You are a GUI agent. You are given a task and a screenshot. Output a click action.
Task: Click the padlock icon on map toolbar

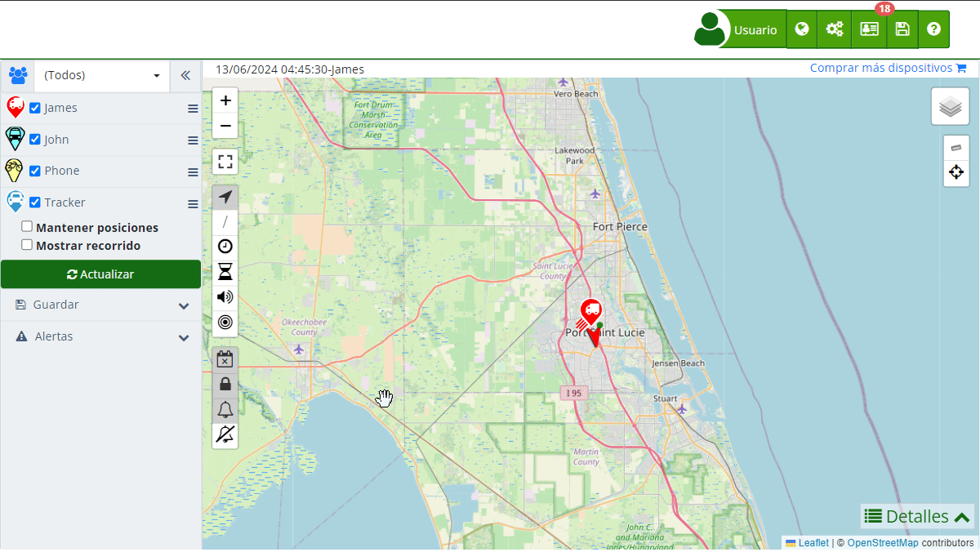(225, 384)
